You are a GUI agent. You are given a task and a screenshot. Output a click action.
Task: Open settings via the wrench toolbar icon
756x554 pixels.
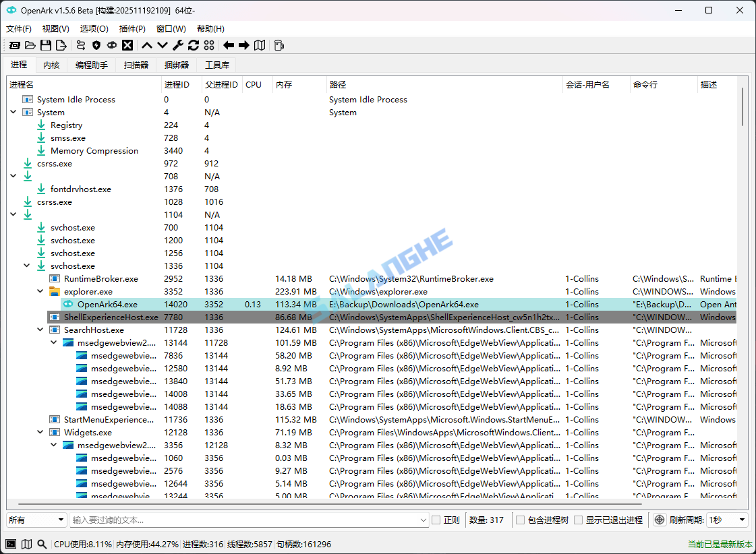177,45
